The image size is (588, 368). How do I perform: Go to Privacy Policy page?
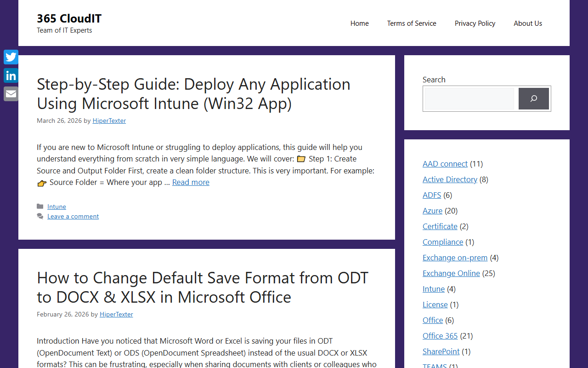pos(475,23)
